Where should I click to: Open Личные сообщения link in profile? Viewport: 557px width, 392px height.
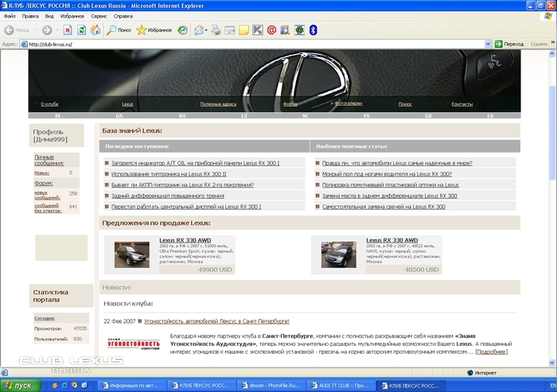pyautogui.click(x=49, y=160)
